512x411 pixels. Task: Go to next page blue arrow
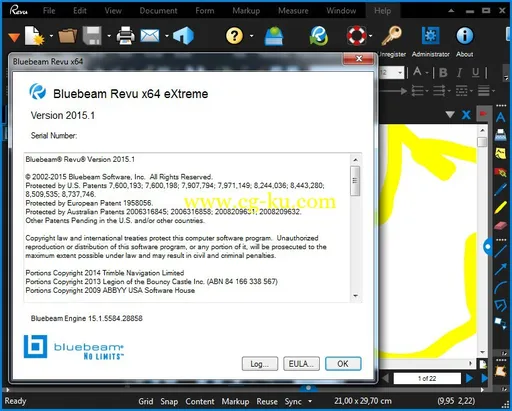469,378
